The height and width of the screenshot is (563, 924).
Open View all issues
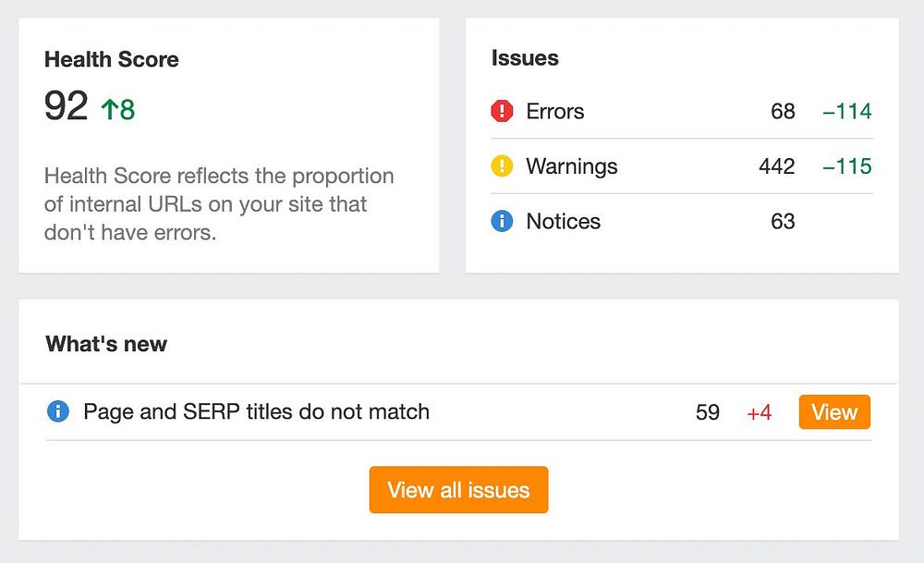458,490
